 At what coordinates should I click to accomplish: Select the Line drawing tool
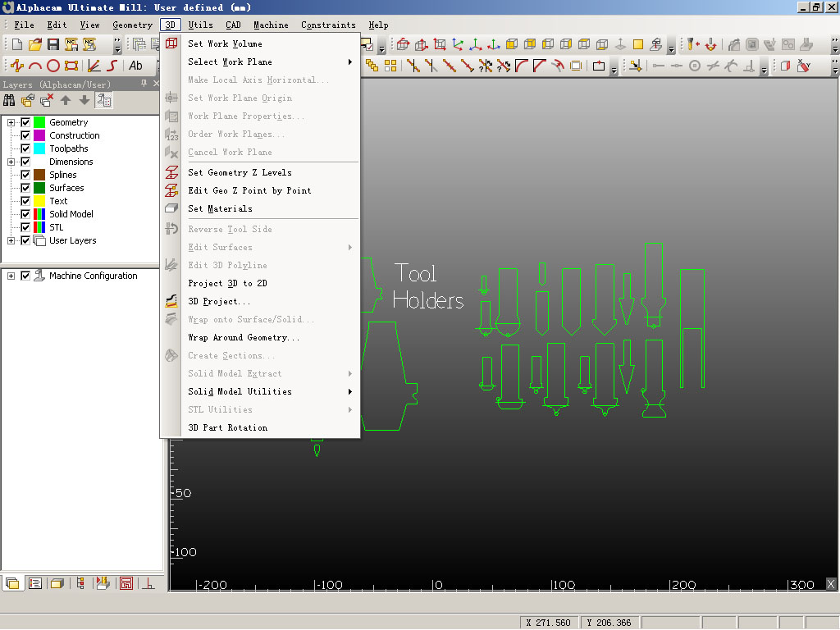pos(17,66)
